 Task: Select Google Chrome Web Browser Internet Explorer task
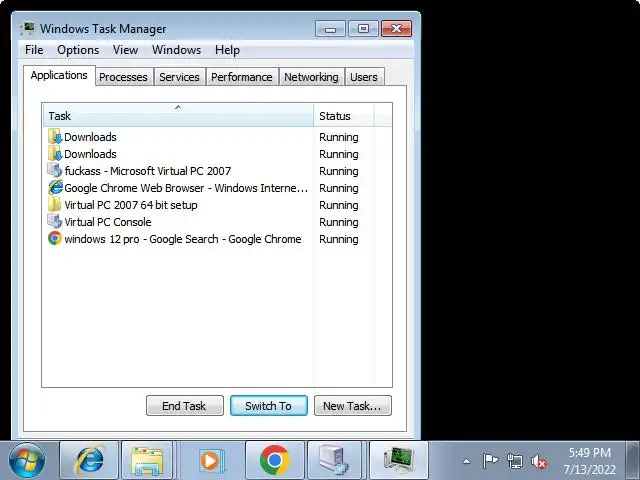coord(186,188)
